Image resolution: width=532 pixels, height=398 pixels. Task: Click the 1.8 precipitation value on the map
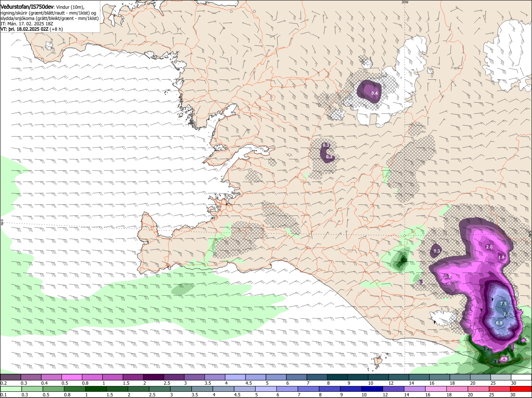[x=501, y=257]
